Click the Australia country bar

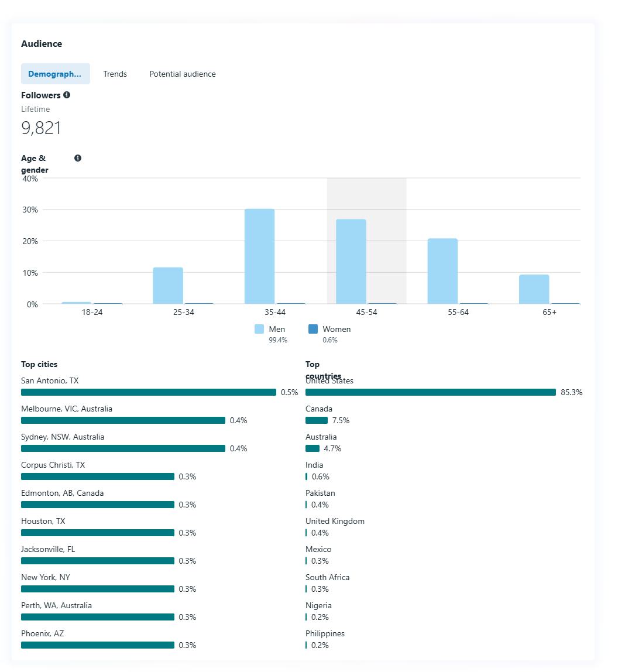313,448
